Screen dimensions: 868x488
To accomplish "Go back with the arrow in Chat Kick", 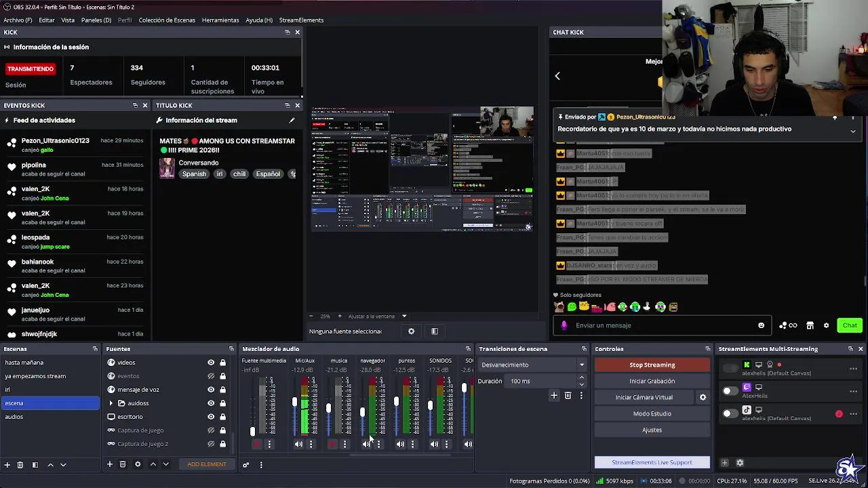I will tap(557, 76).
